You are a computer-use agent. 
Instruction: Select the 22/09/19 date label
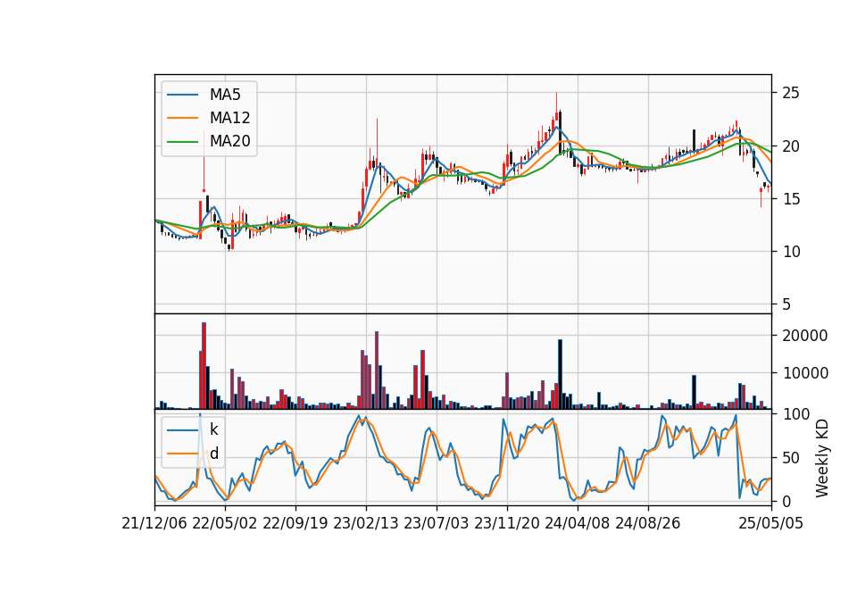(295, 524)
